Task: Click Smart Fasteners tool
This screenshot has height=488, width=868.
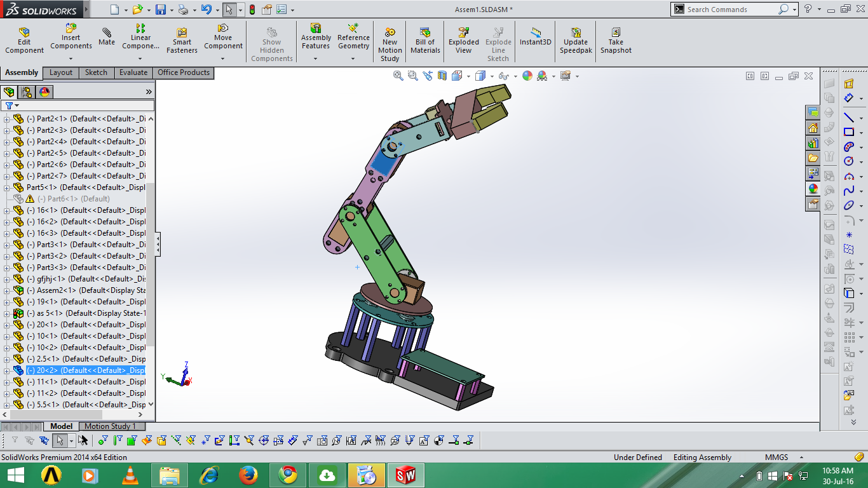Action: pos(182,41)
